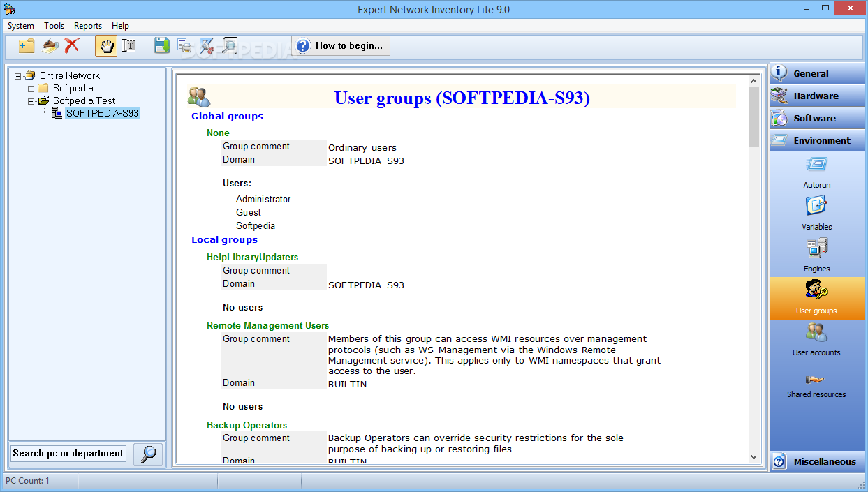868x492 pixels.
Task: Click the Search pc or department field
Action: click(x=68, y=454)
